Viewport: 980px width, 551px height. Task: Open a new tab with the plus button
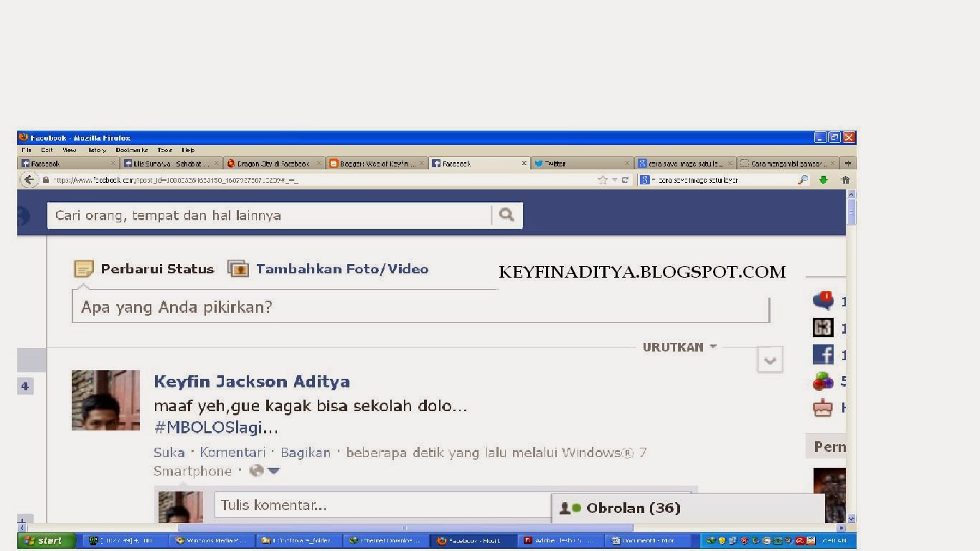847,164
